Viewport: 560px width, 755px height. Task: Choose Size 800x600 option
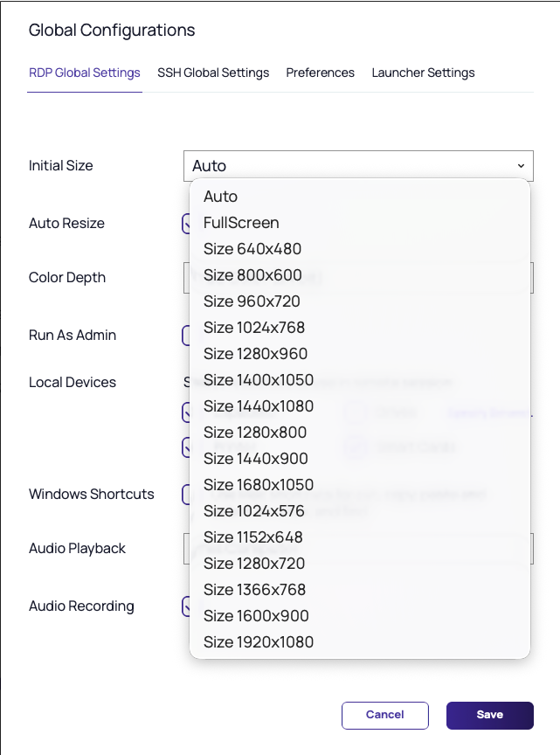[x=252, y=275]
